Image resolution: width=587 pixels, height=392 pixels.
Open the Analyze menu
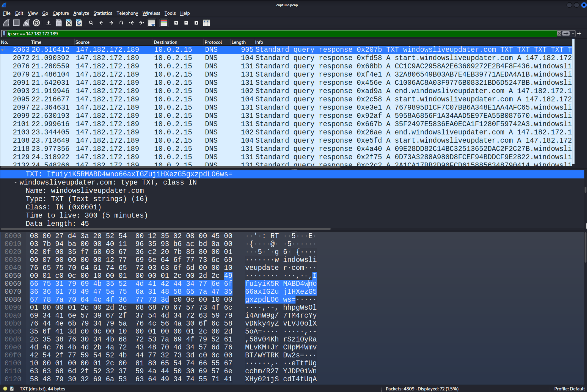pos(81,13)
